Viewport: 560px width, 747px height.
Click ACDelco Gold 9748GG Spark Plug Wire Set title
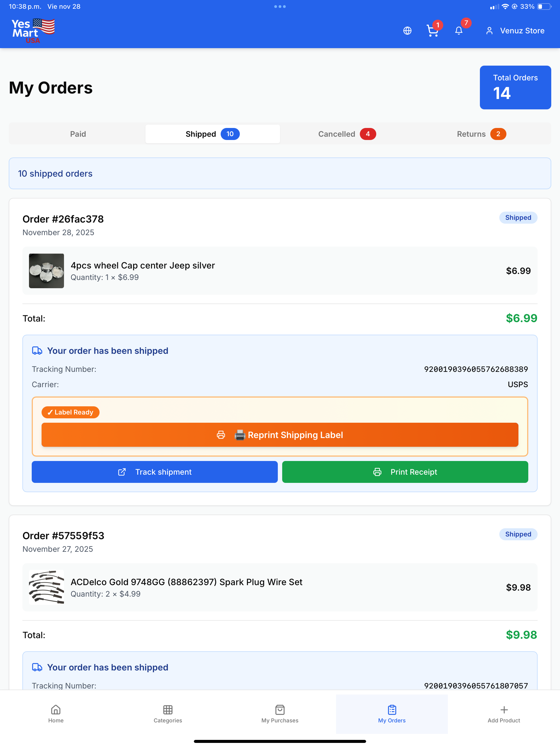pos(186,582)
